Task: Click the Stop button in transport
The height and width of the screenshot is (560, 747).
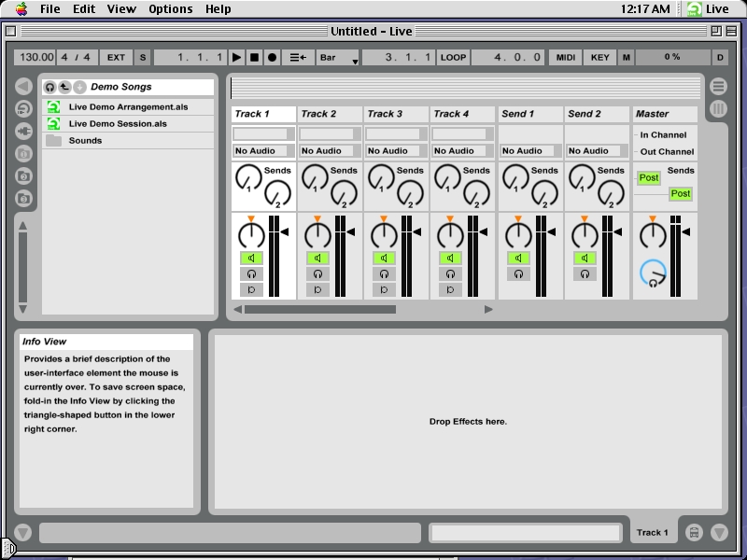Action: 254,58
